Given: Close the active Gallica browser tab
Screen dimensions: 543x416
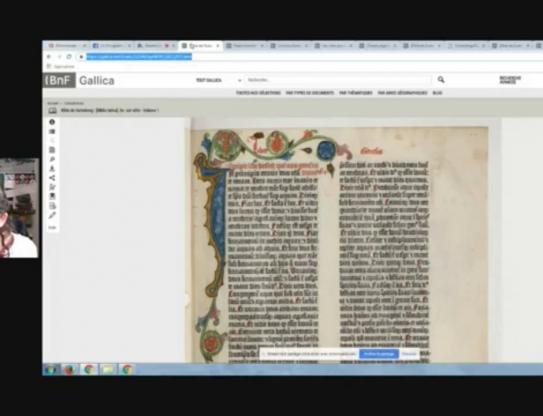Looking at the screenshot, I should [218, 46].
